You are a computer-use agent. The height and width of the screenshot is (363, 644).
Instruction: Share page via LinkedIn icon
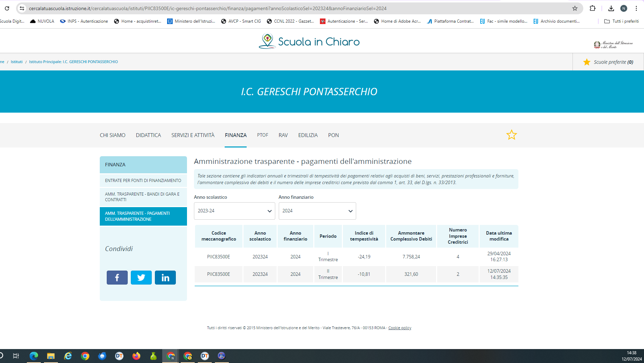pyautogui.click(x=165, y=278)
